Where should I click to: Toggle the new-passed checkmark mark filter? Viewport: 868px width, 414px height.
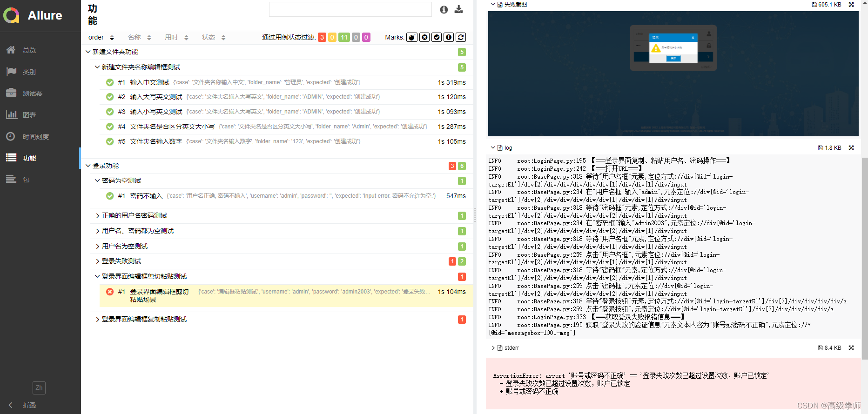tap(437, 37)
